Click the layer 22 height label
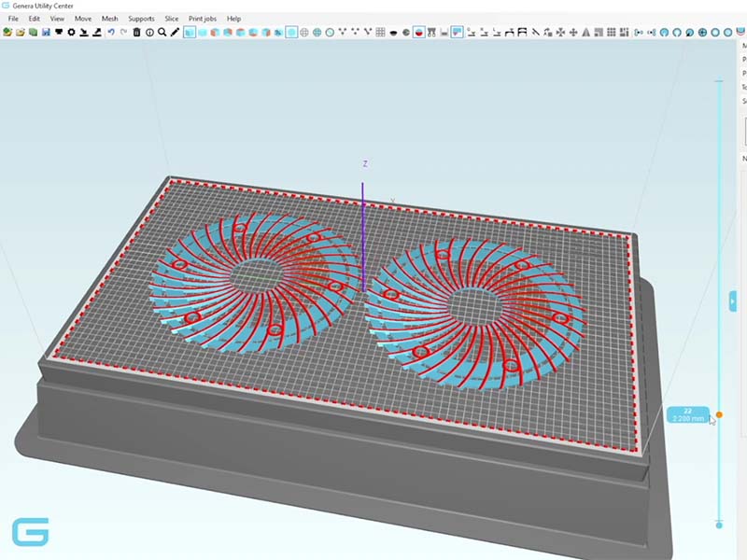Screen dimensions: 747x560 687,414
